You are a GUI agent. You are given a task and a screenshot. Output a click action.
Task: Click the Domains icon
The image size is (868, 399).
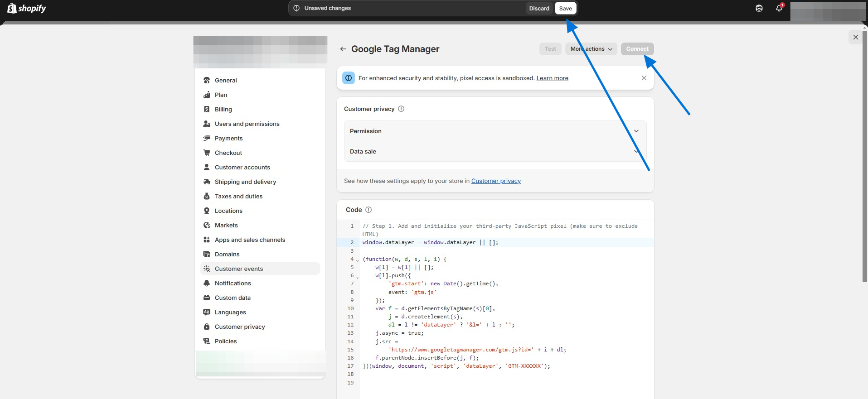pos(207,254)
